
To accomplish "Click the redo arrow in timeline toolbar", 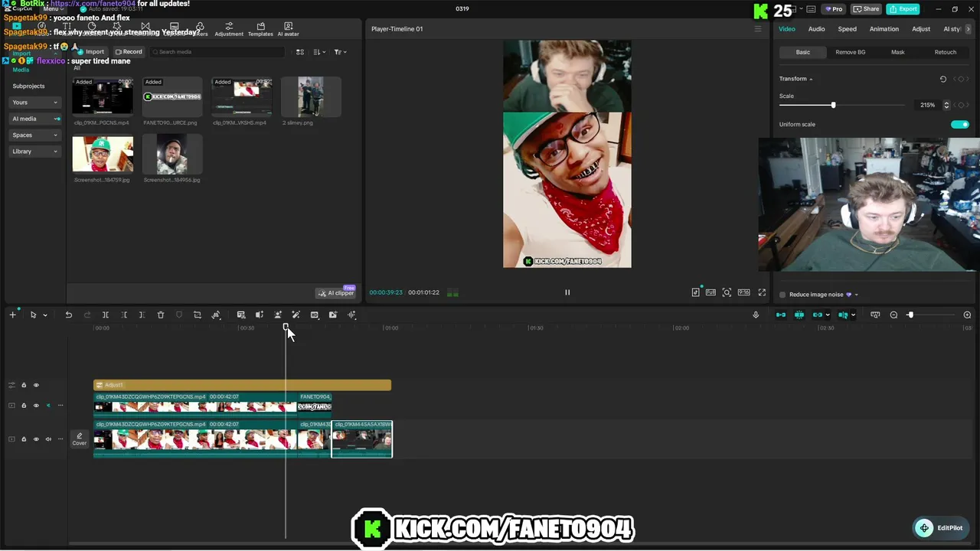I will coord(87,315).
